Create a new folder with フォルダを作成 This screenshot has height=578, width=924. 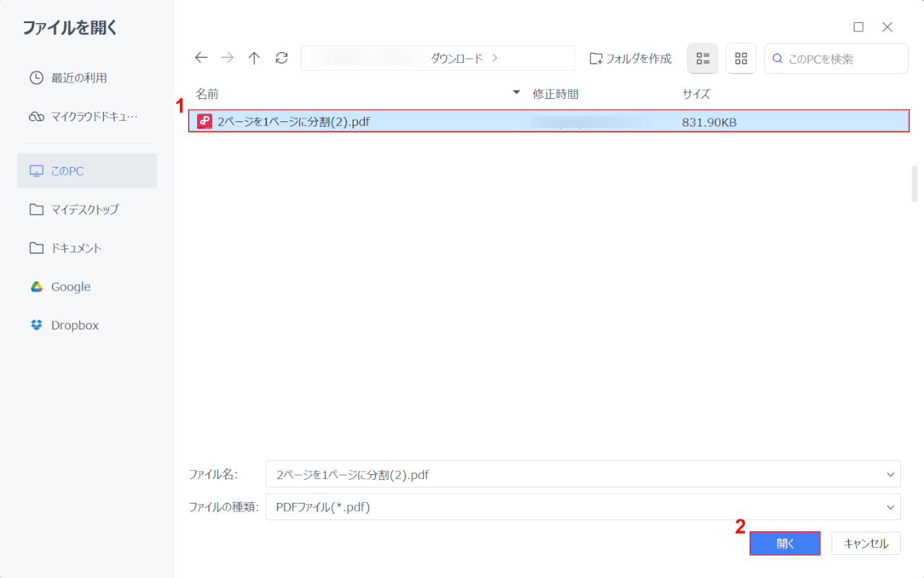(x=631, y=59)
